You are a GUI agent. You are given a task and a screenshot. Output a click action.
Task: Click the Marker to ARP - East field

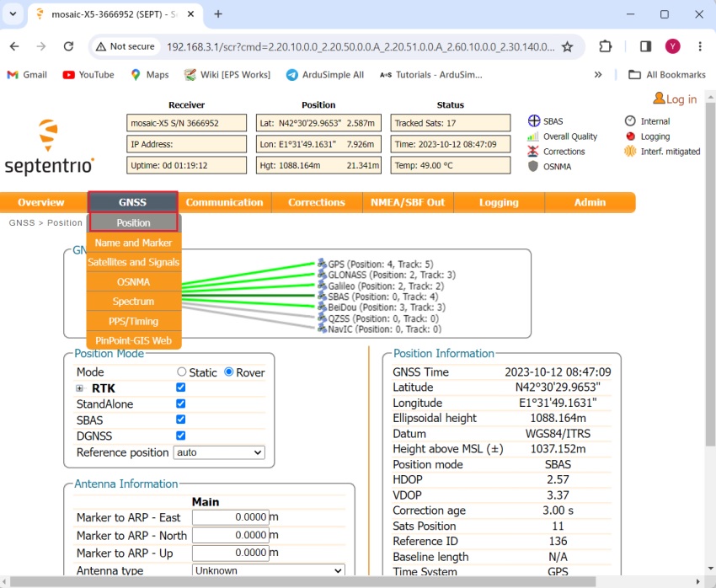[x=230, y=517]
